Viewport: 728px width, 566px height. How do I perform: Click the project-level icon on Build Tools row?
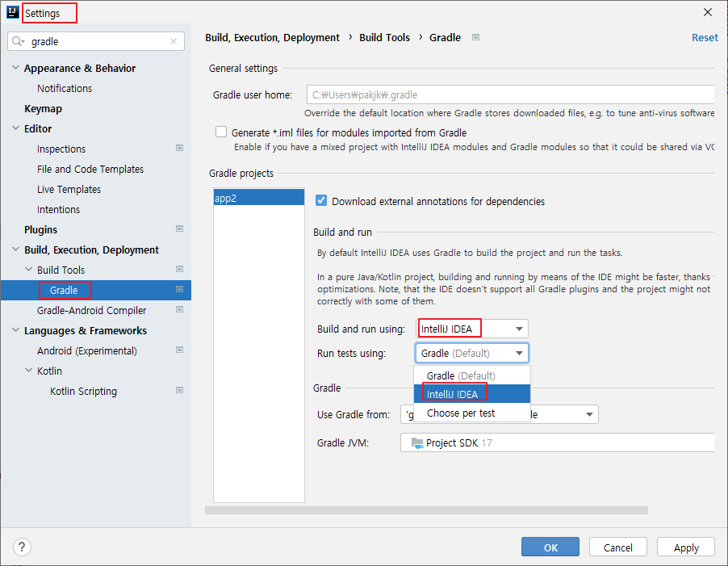pyautogui.click(x=179, y=270)
